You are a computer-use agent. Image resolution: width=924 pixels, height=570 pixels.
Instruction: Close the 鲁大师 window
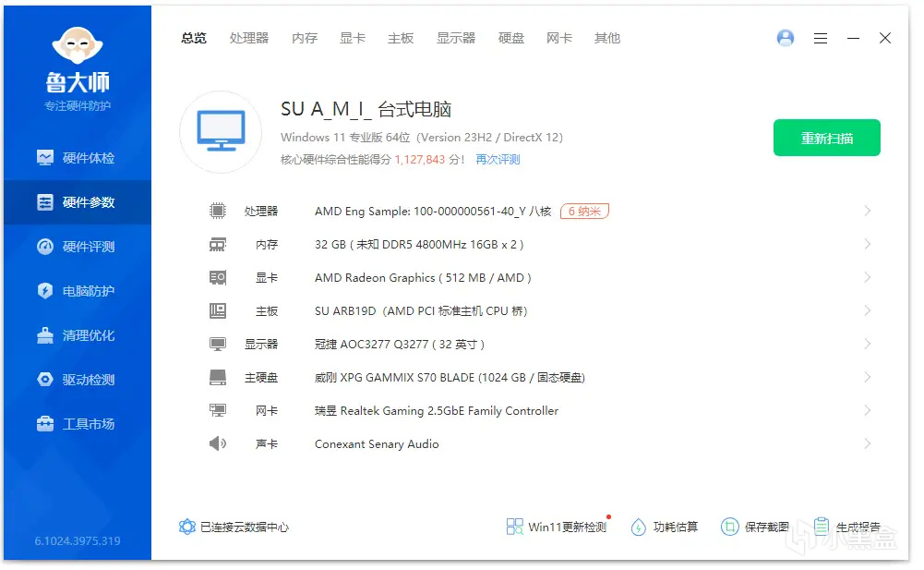pyautogui.click(x=884, y=39)
